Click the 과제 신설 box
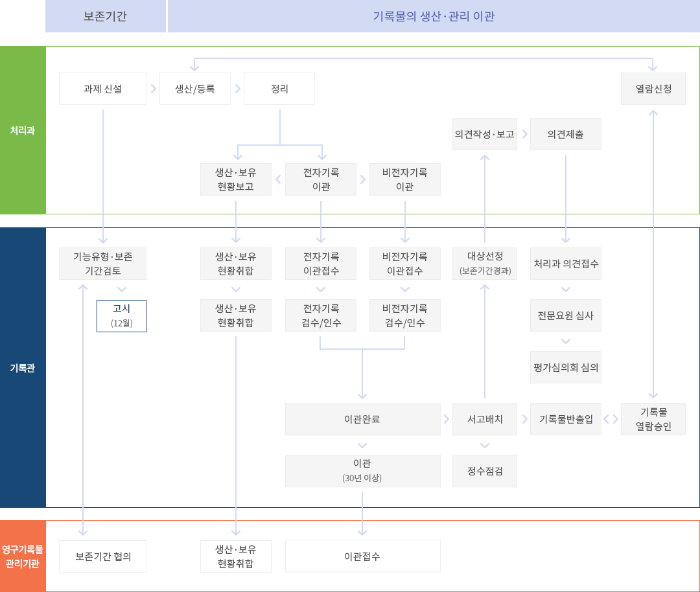 (x=102, y=89)
